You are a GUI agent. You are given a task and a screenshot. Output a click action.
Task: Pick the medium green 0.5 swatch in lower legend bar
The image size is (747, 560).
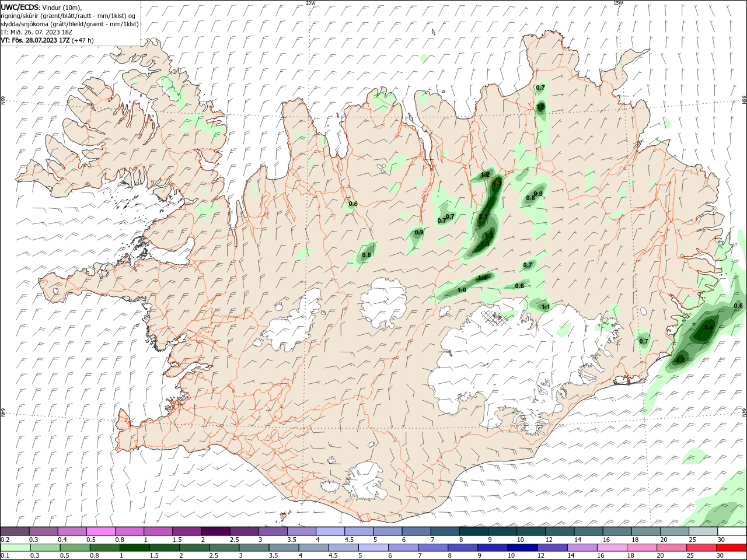(75, 548)
